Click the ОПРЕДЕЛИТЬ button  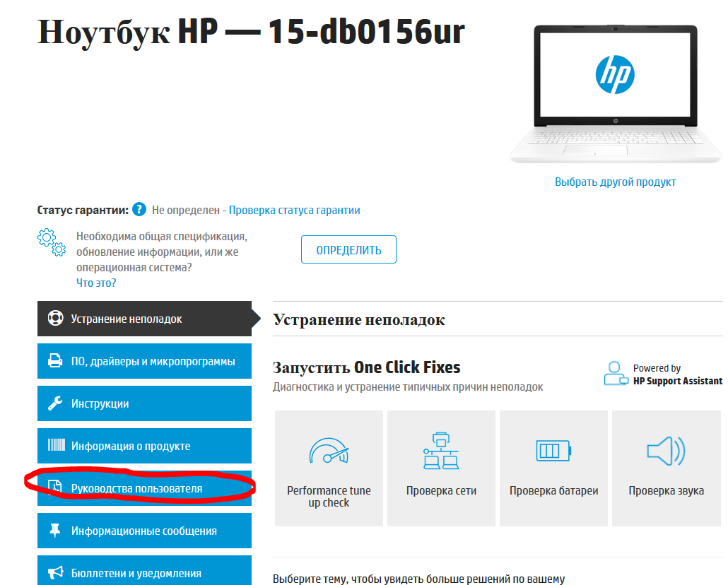[348, 249]
